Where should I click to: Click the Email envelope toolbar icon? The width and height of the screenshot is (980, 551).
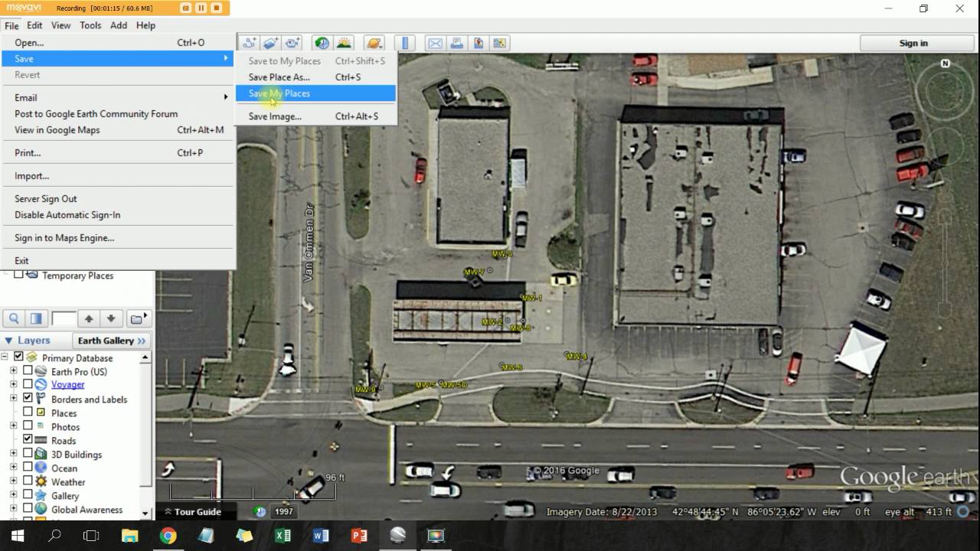tap(435, 43)
